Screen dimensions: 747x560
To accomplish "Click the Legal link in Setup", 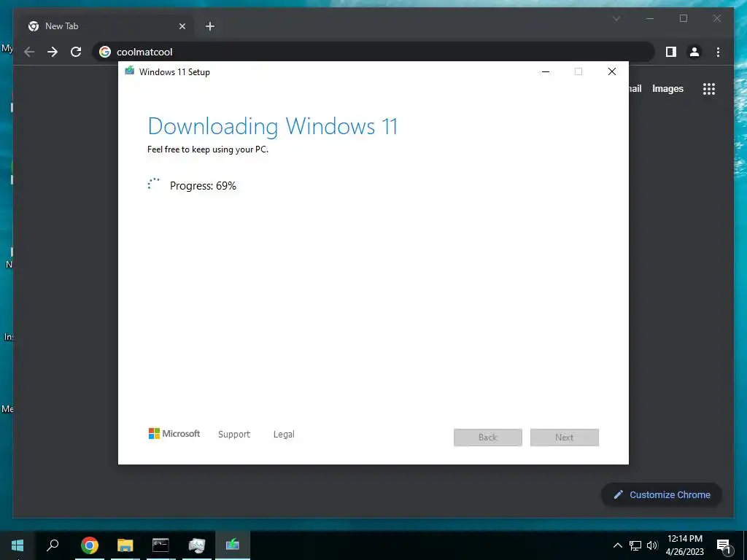I will (284, 435).
